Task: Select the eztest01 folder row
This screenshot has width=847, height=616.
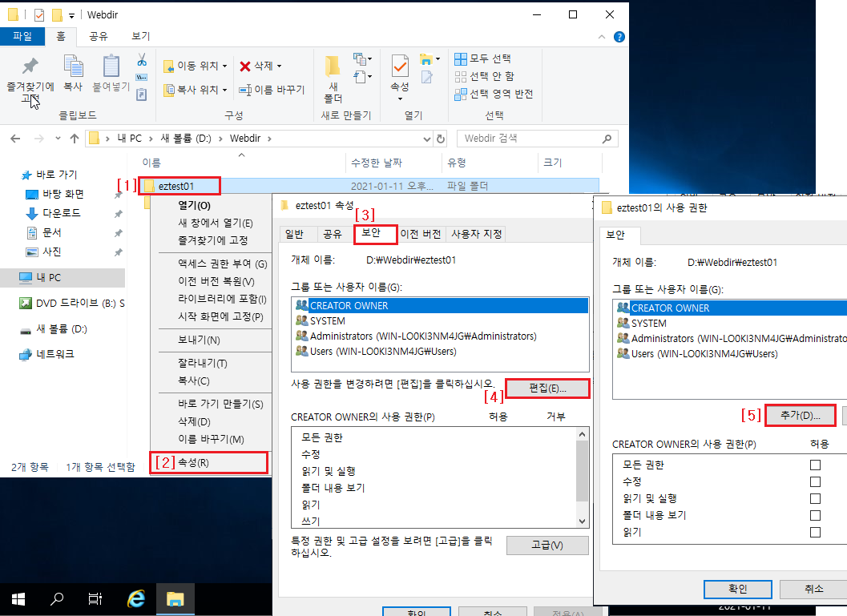Action: [369, 186]
